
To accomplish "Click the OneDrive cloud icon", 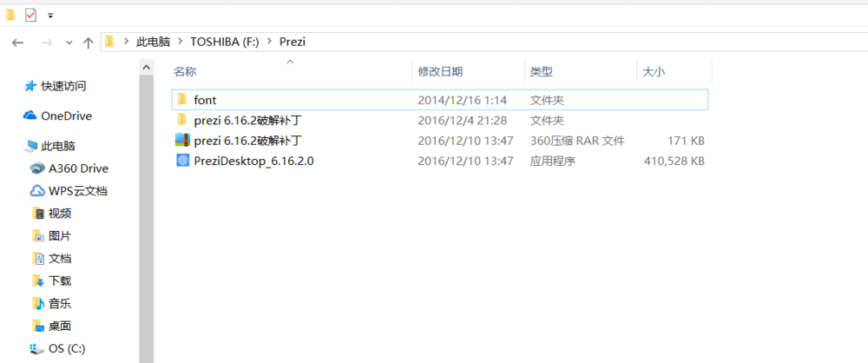I will [30, 115].
